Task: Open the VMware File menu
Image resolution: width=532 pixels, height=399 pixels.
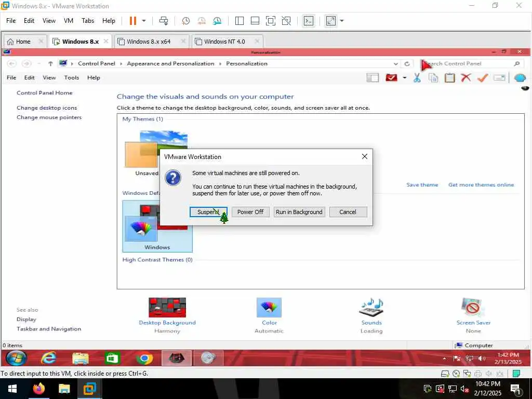Action: [11, 21]
